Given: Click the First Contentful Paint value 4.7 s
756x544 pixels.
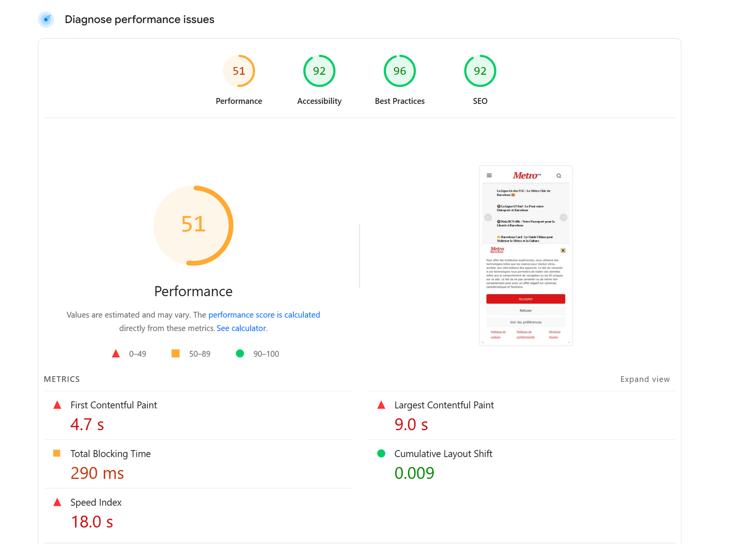Looking at the screenshot, I should tap(87, 424).
